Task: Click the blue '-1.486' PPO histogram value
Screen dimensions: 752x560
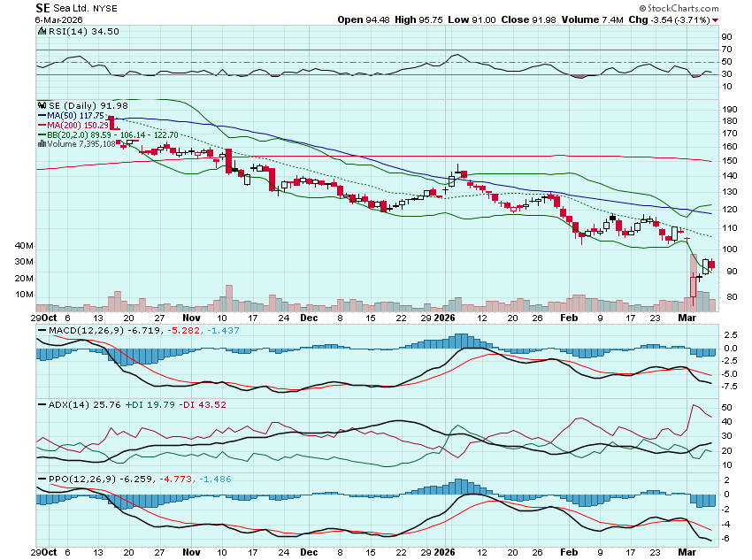Action: [215, 479]
